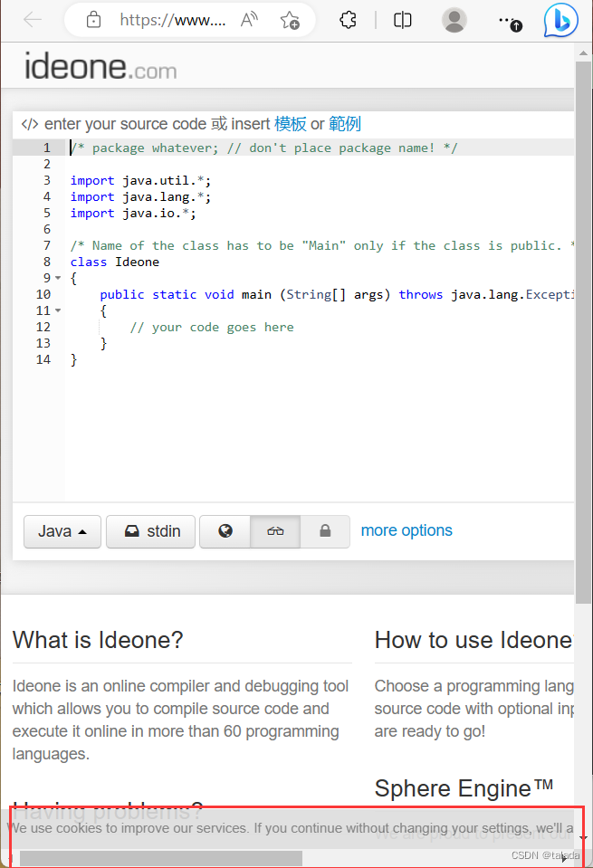The height and width of the screenshot is (868, 593).
Task: Go back with the browser back arrow
Action: [x=33, y=20]
